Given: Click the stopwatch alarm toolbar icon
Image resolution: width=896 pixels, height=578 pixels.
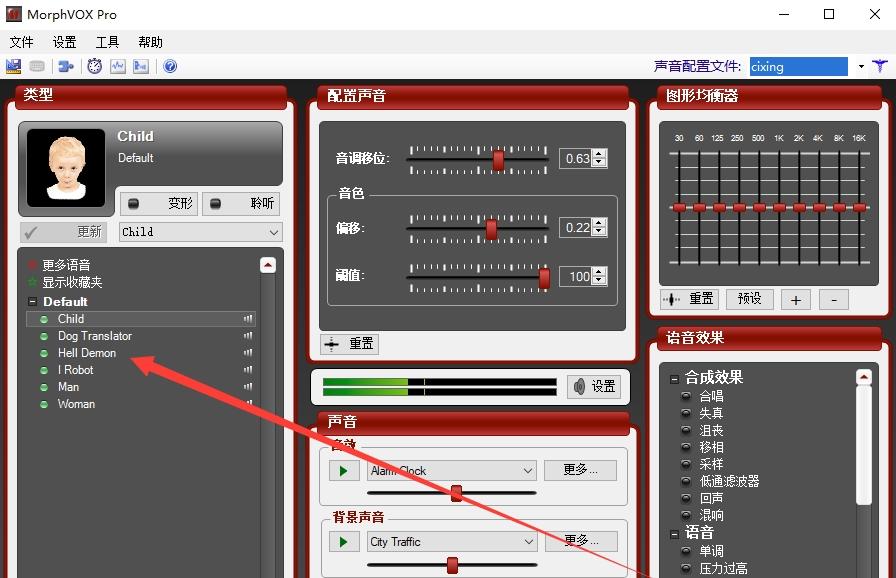Looking at the screenshot, I should [x=94, y=66].
